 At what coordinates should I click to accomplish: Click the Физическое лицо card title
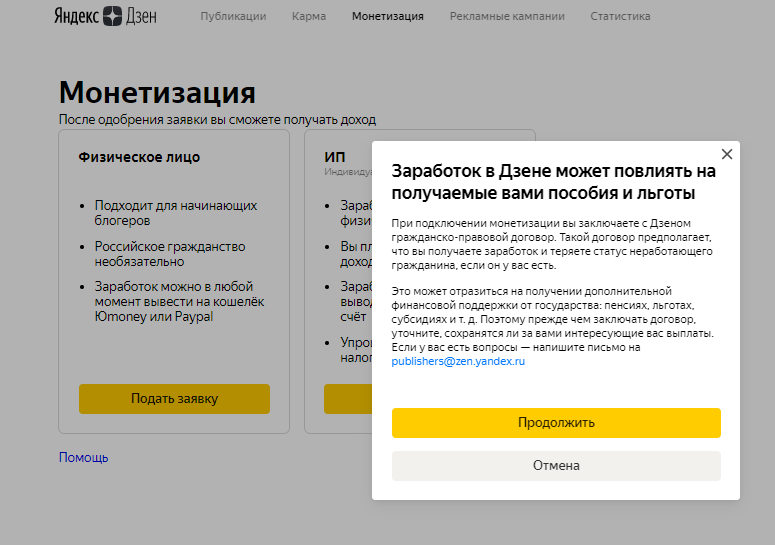[x=139, y=157]
